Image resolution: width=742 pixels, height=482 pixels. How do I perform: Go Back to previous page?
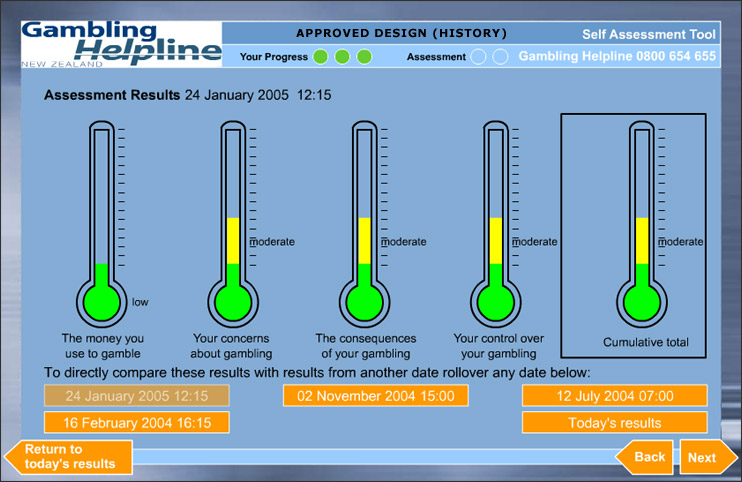click(643, 457)
